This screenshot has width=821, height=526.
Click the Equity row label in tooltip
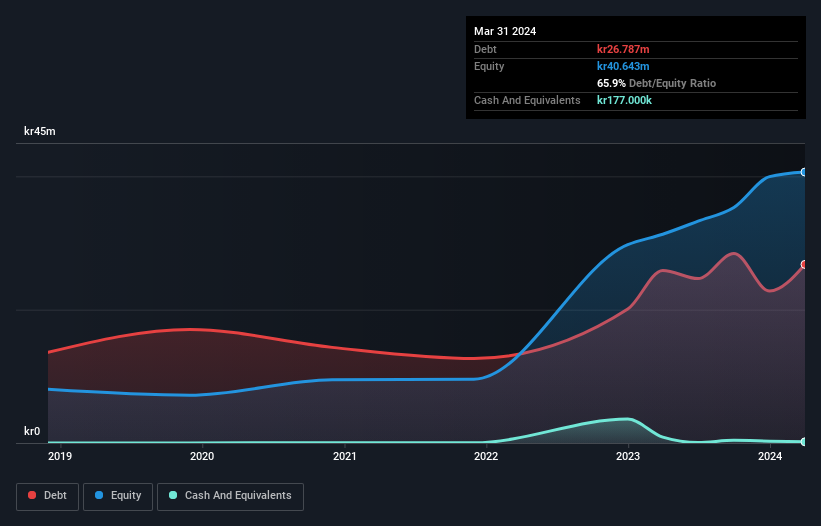(x=489, y=66)
